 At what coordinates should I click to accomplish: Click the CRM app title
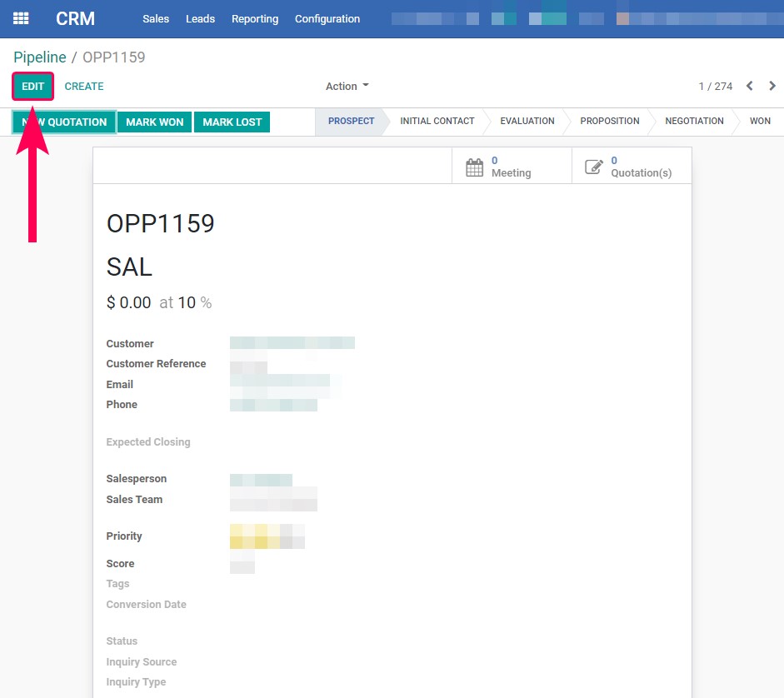[75, 18]
